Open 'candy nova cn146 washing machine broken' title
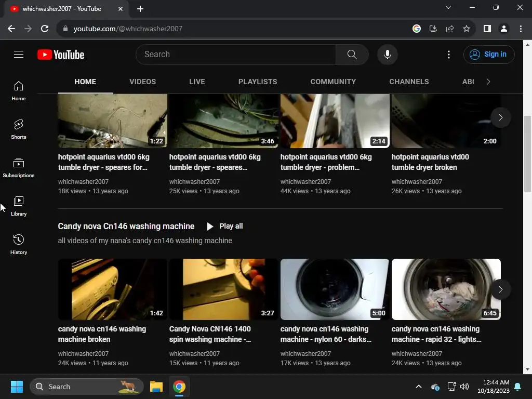 point(102,334)
